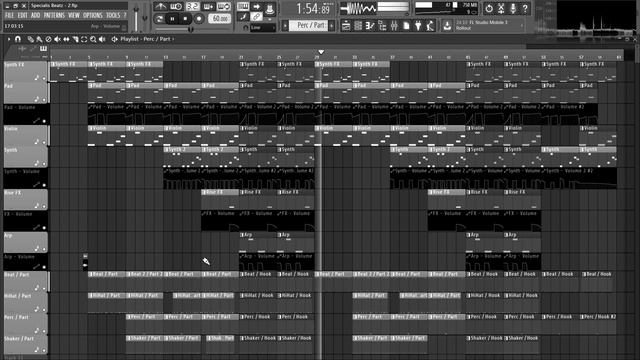The height and width of the screenshot is (360, 640).
Task: Open the help question mark icon
Action: tap(525, 8)
